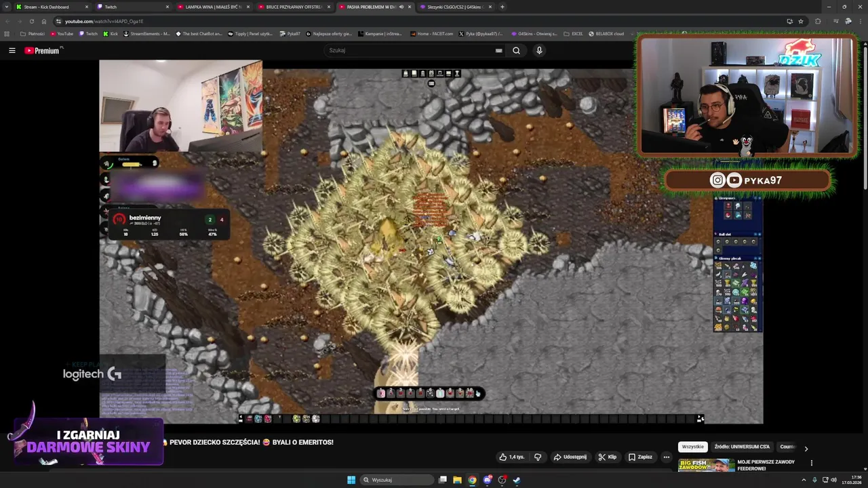Start voice search with the microphone icon
The height and width of the screenshot is (488, 868).
[539, 50]
